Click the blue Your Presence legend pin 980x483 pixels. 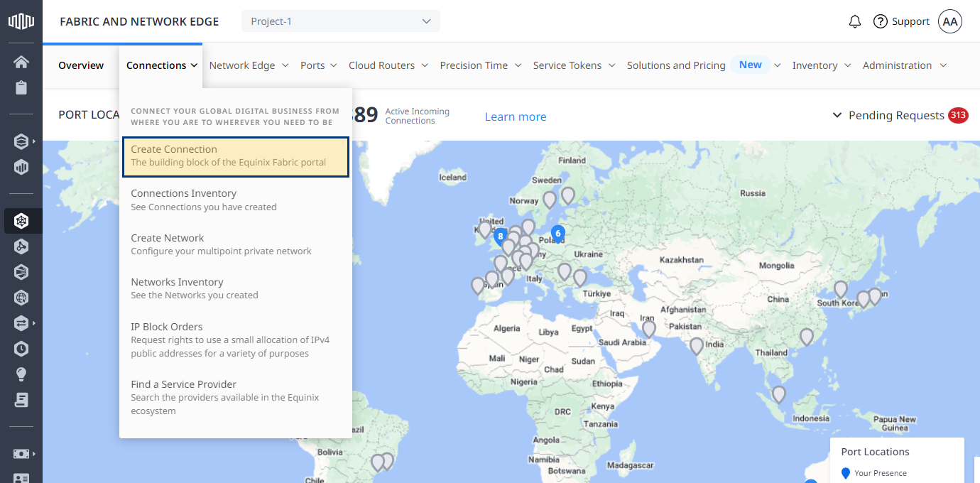point(845,473)
